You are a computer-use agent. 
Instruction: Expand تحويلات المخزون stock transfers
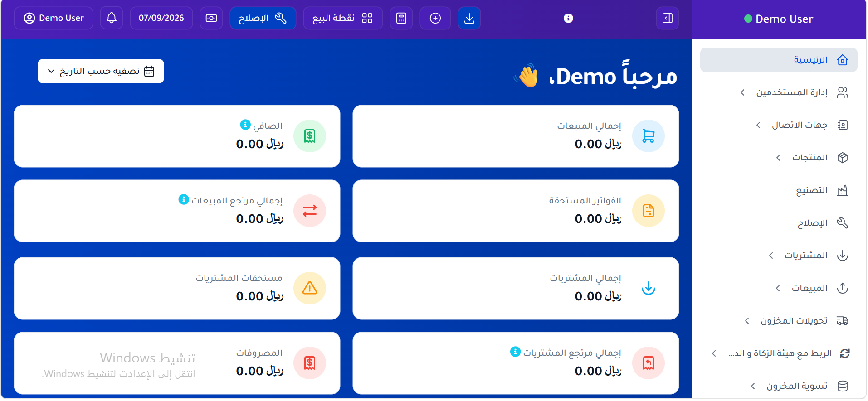pyautogui.click(x=779, y=321)
